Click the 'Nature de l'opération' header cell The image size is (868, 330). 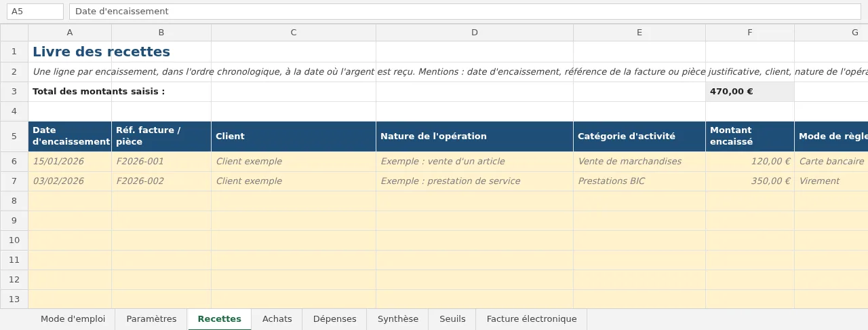tap(475, 136)
